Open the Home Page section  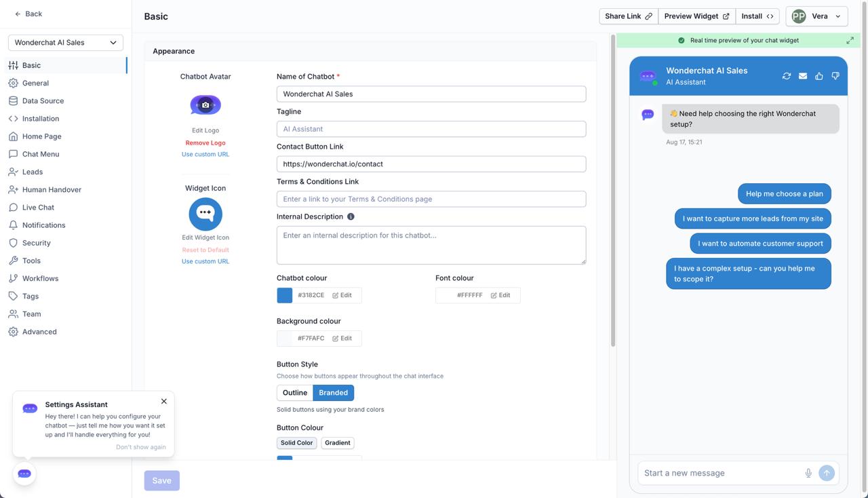tap(65, 136)
